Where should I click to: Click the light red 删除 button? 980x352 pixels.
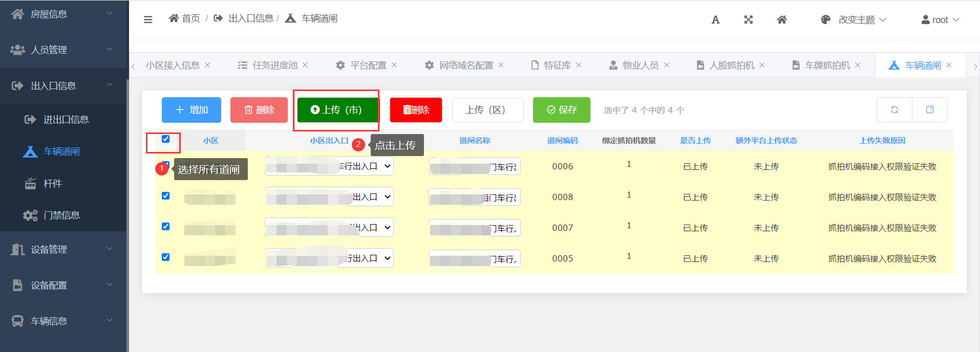(x=259, y=110)
